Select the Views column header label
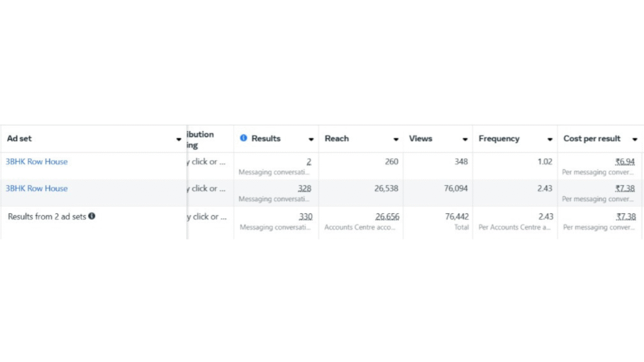644x362 pixels. pos(420,139)
